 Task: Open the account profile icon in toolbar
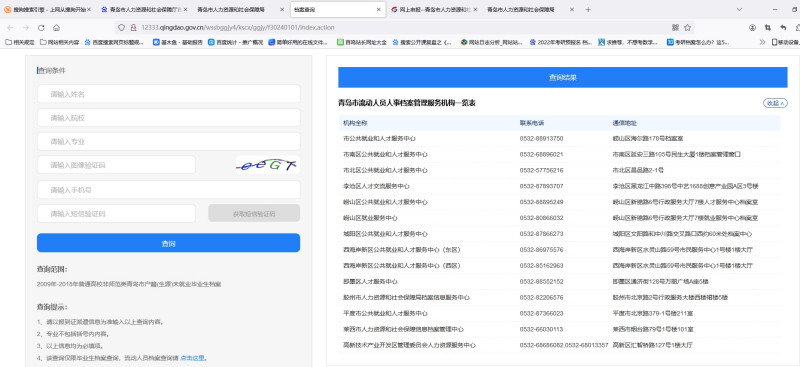click(752, 28)
